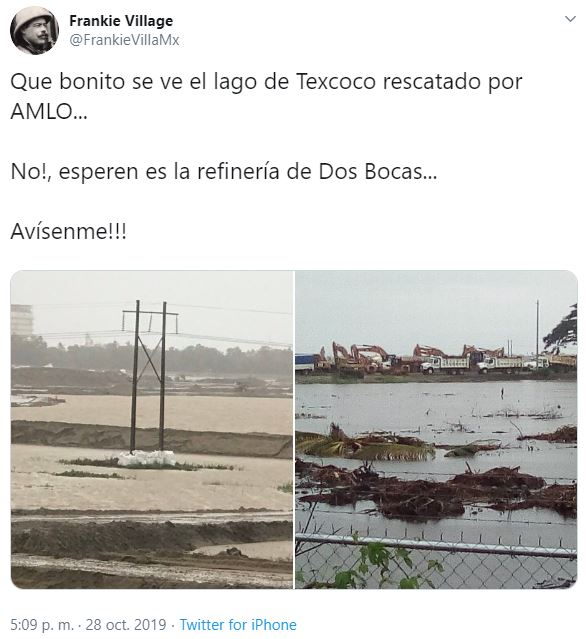Open the left flooded power pole photo
586x639 pixels.
coord(152,429)
